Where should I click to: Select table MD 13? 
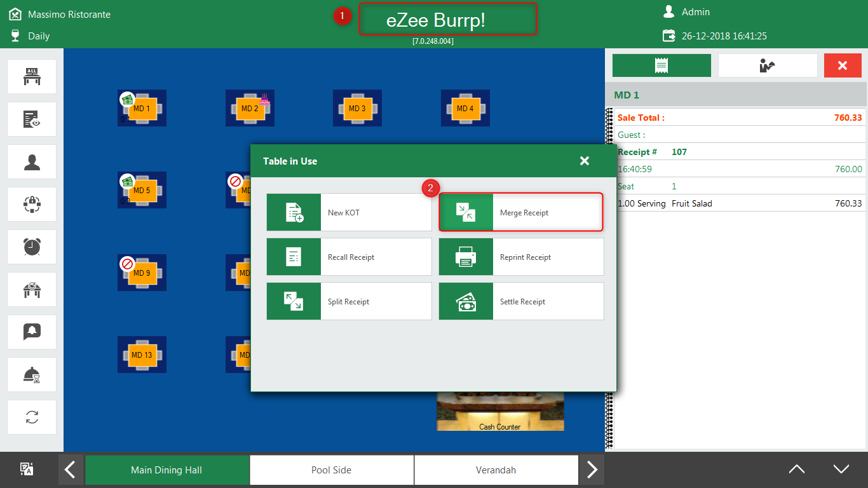click(142, 355)
